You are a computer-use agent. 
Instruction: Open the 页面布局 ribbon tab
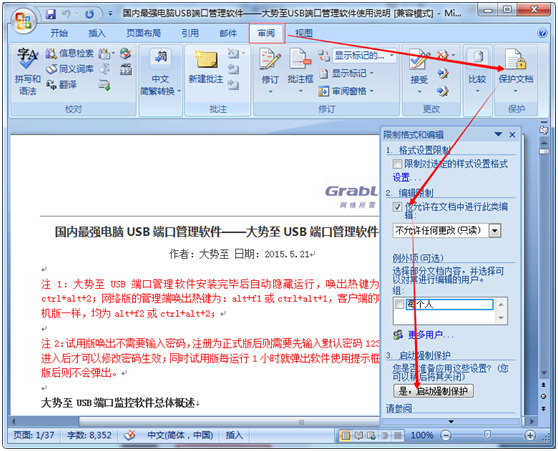[143, 33]
